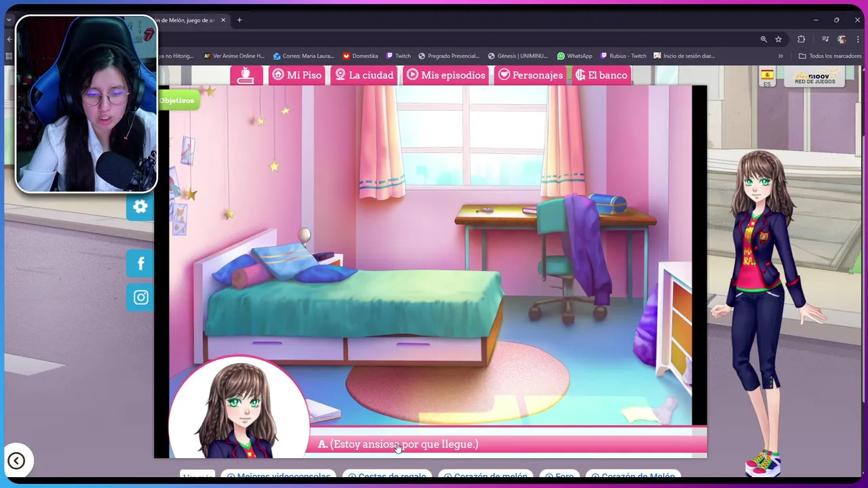The image size is (868, 488).
Task: Click the Spanish flag language selector
Action: pyautogui.click(x=767, y=77)
